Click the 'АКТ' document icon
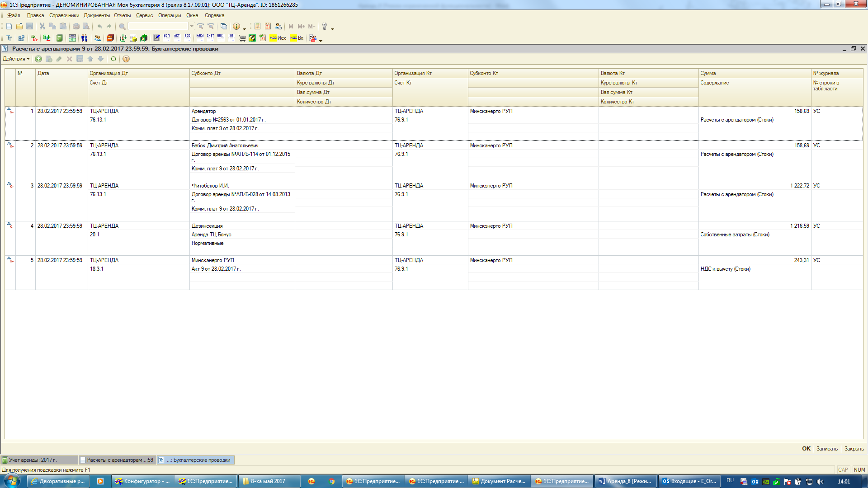Image resolution: width=868 pixels, height=488 pixels. pos(177,38)
